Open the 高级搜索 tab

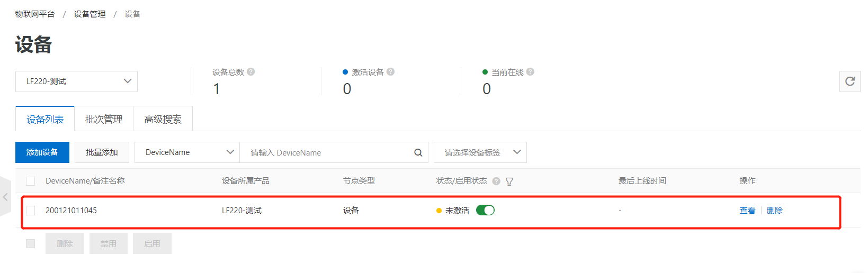pyautogui.click(x=163, y=120)
